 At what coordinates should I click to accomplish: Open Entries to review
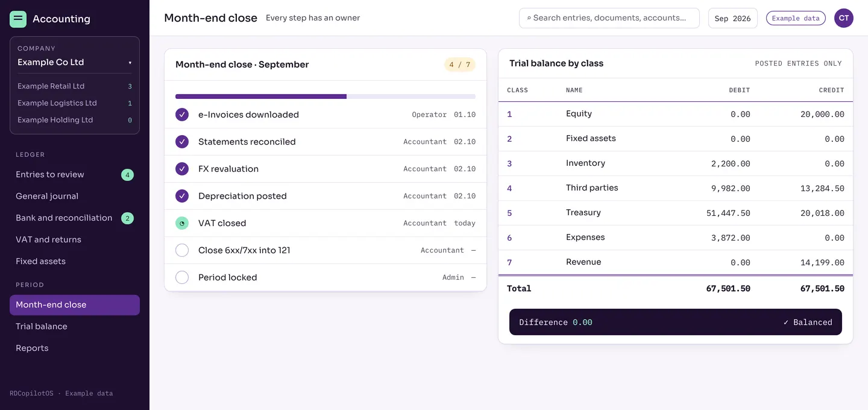75,175
